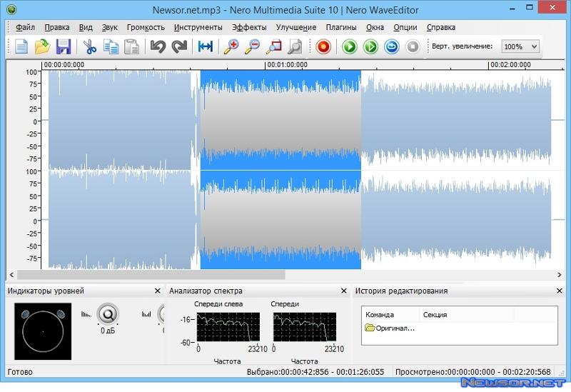Viewport: 571px width, 392px height.
Task: Open the Плагины menu
Action: tap(341, 27)
